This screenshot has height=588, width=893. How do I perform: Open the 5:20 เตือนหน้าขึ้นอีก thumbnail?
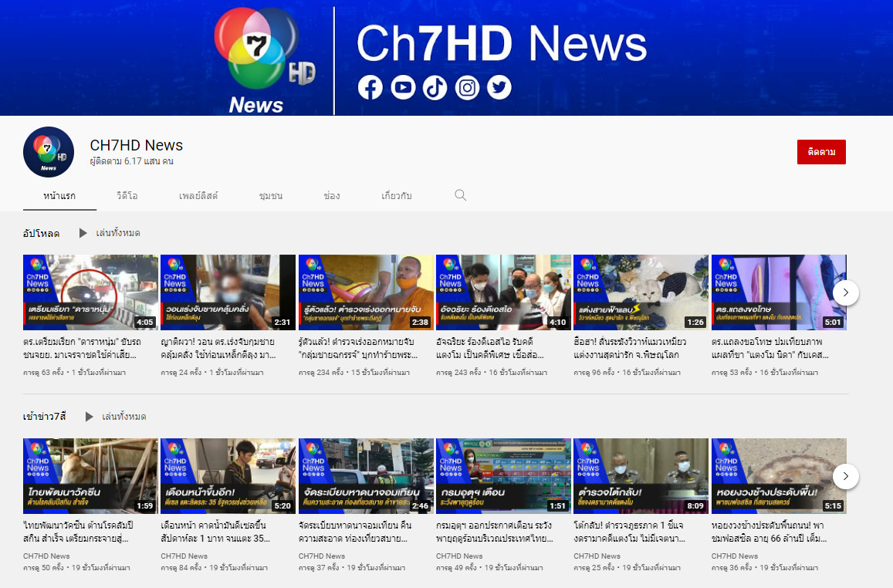click(228, 476)
